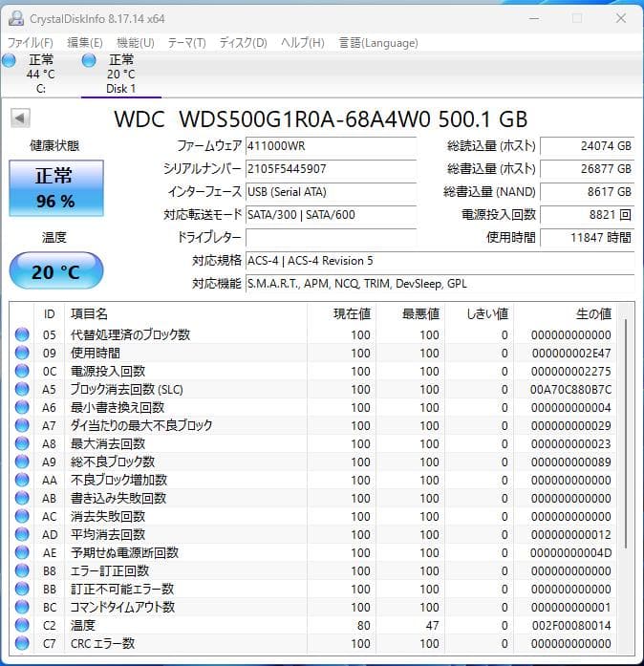The image size is (644, 666).
Task: Click status orb of attribute A6 row
Action: pyautogui.click(x=22, y=407)
